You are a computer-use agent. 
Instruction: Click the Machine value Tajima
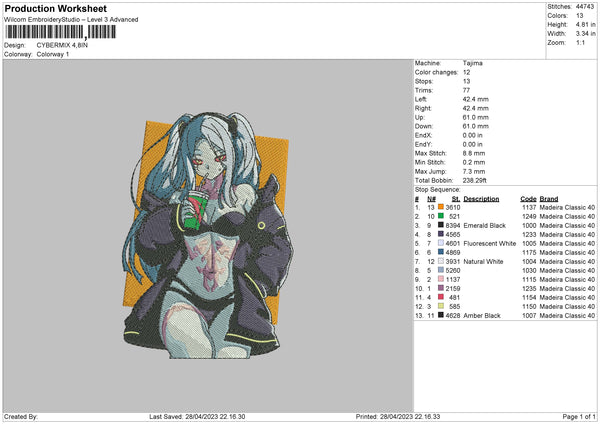[473, 63]
